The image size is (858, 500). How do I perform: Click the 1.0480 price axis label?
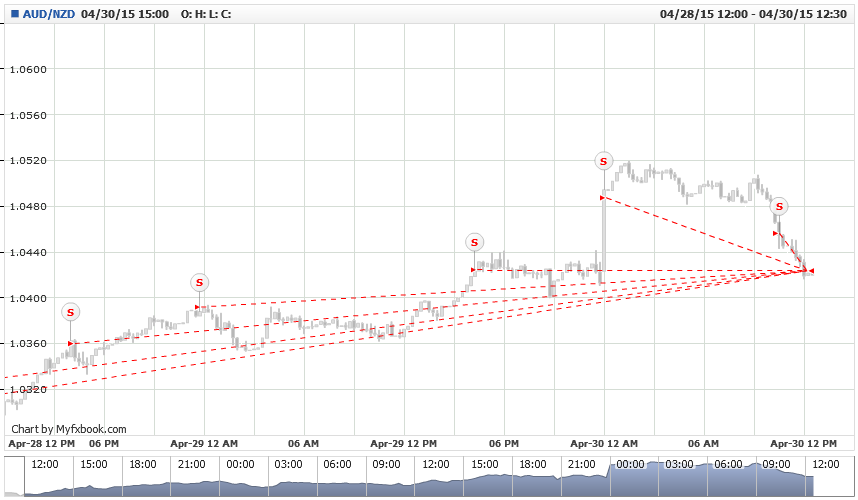point(28,206)
